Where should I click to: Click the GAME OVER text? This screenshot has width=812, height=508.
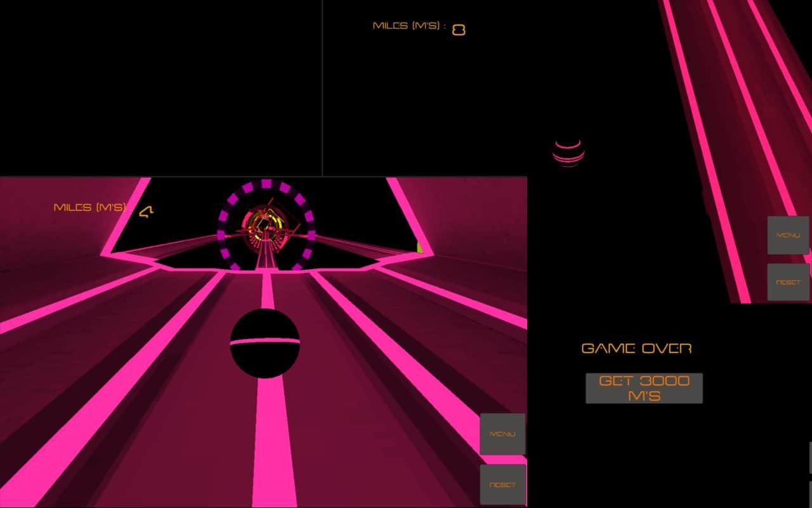point(636,349)
